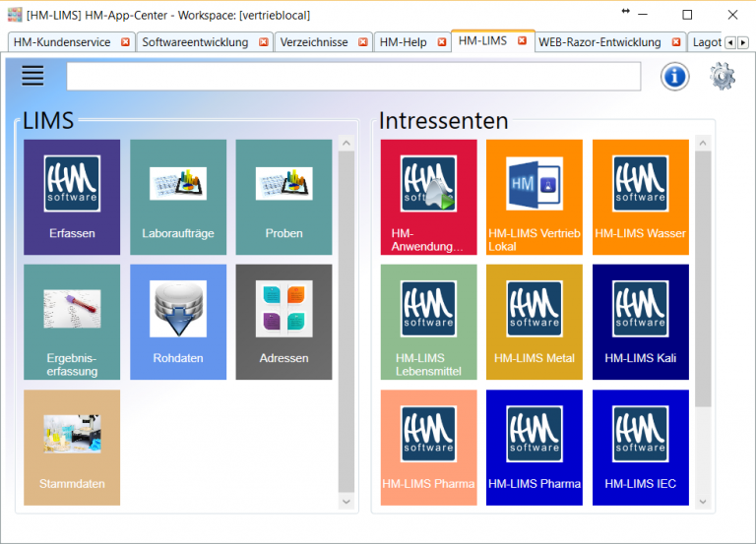Open the HM-LIMS Metal tile

[x=535, y=322]
